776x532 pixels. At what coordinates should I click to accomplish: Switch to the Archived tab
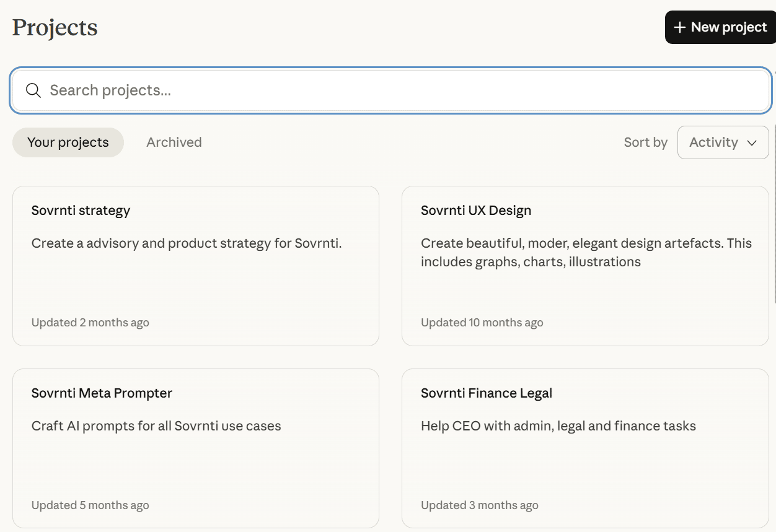click(174, 142)
